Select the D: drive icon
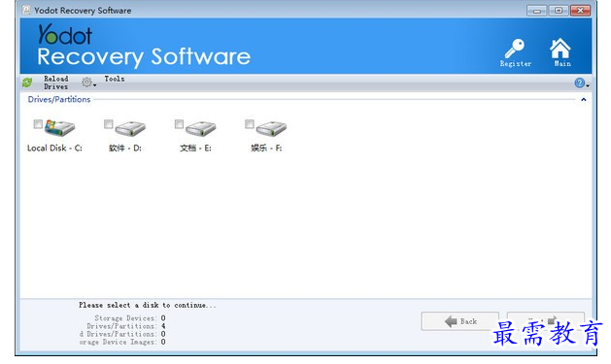611x364 pixels. [x=130, y=128]
